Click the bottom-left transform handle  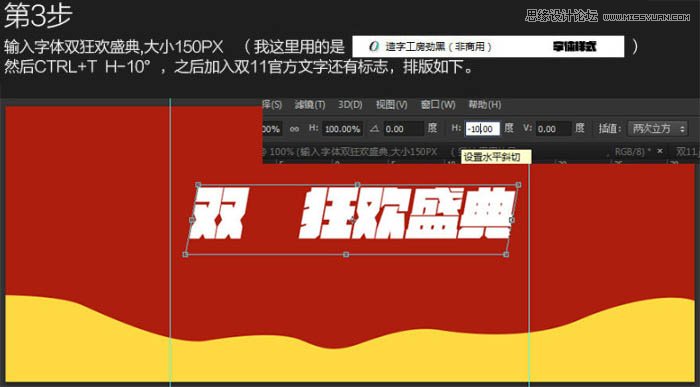click(x=186, y=254)
